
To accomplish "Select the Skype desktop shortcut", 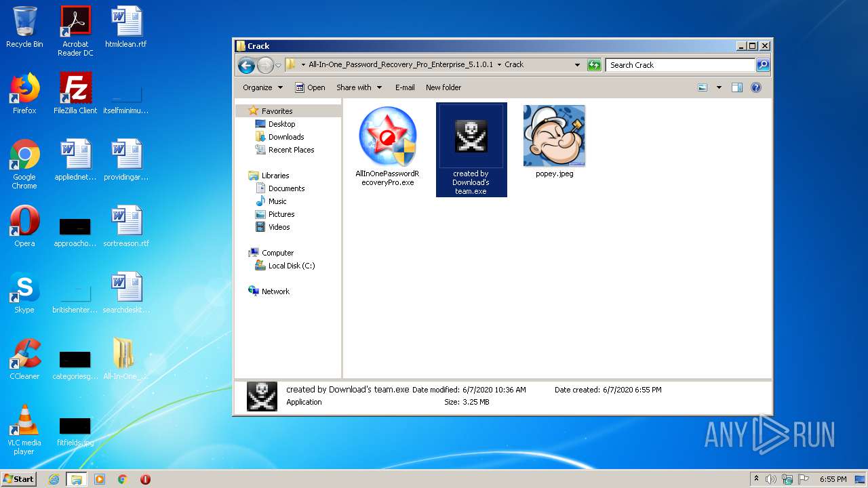I will point(24,292).
